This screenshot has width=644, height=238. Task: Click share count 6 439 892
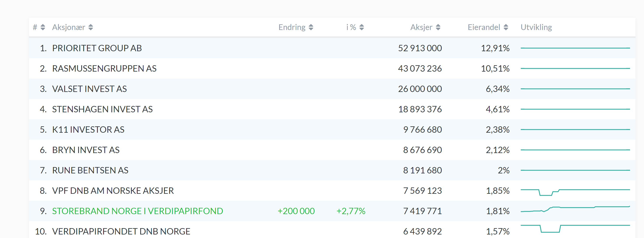click(422, 231)
